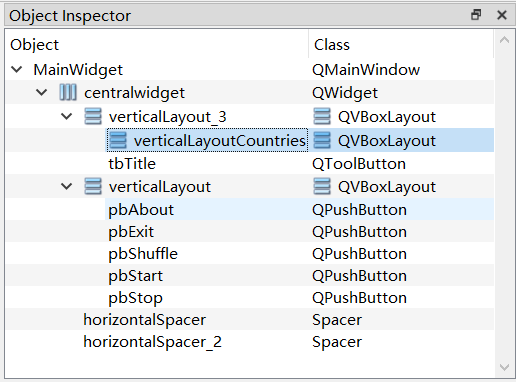This screenshot has width=516, height=382.
Task: Click the verticalLayout object layout icon
Action: point(93,186)
